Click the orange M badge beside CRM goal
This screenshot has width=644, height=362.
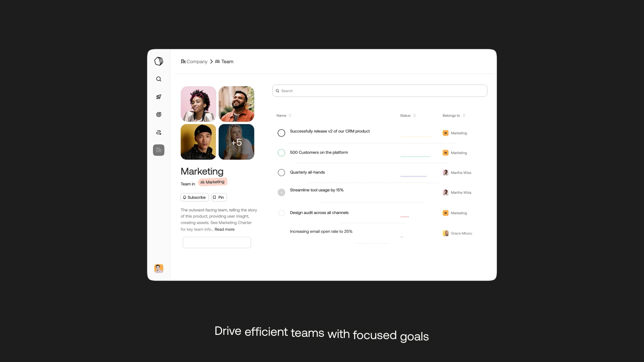tap(445, 133)
